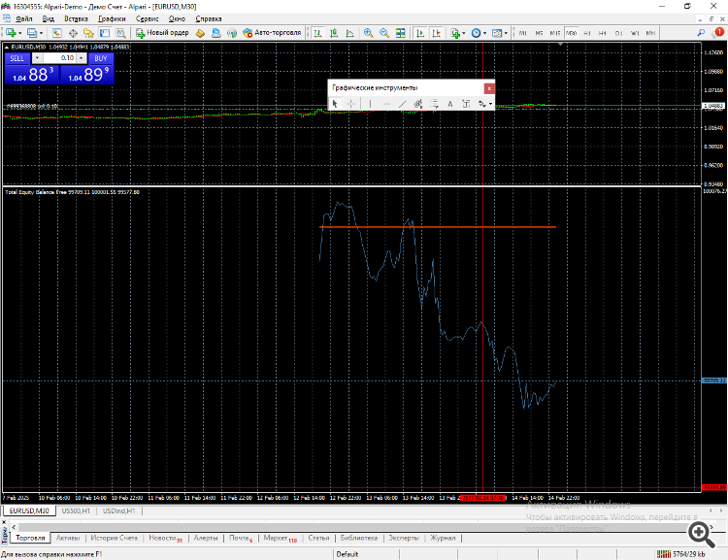Select the H1 timeframe

pyautogui.click(x=587, y=33)
